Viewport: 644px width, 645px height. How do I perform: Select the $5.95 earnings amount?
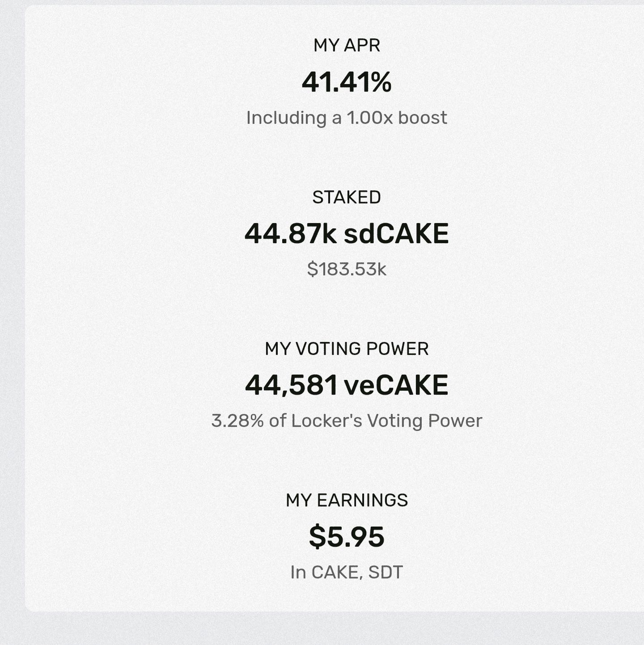click(347, 537)
